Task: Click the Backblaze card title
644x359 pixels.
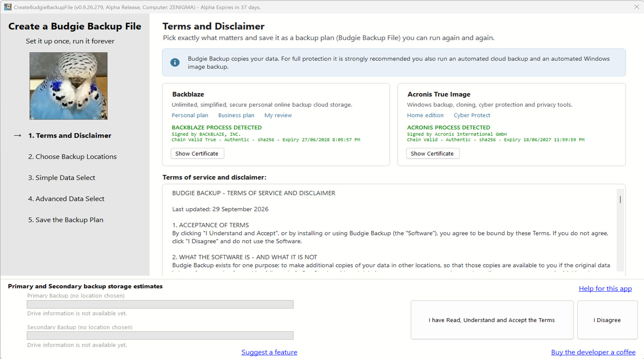Action: [x=188, y=94]
